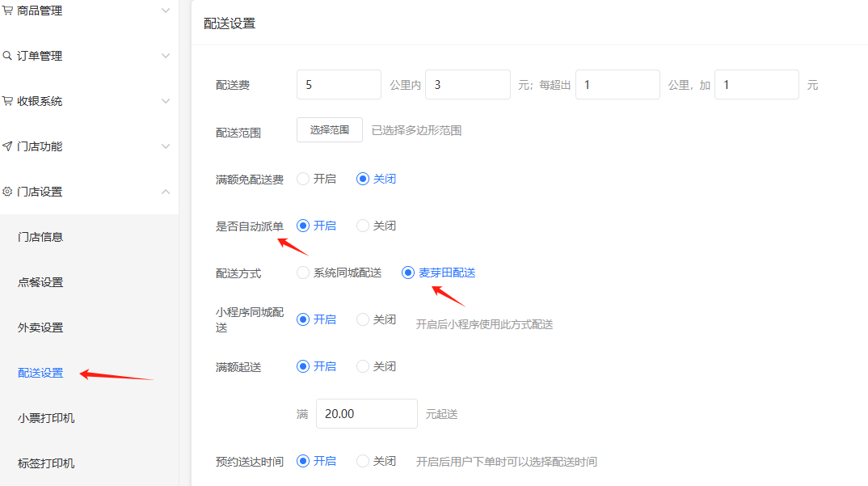Open the 门店信息 submenu item
Viewport: 868px width, 486px height.
click(40, 237)
